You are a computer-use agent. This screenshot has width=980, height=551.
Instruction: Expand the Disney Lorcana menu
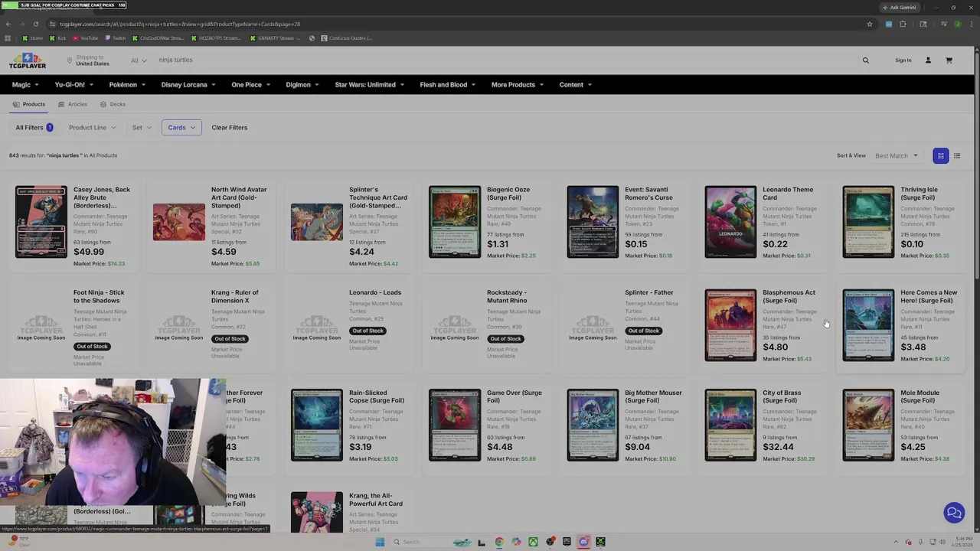coord(188,85)
